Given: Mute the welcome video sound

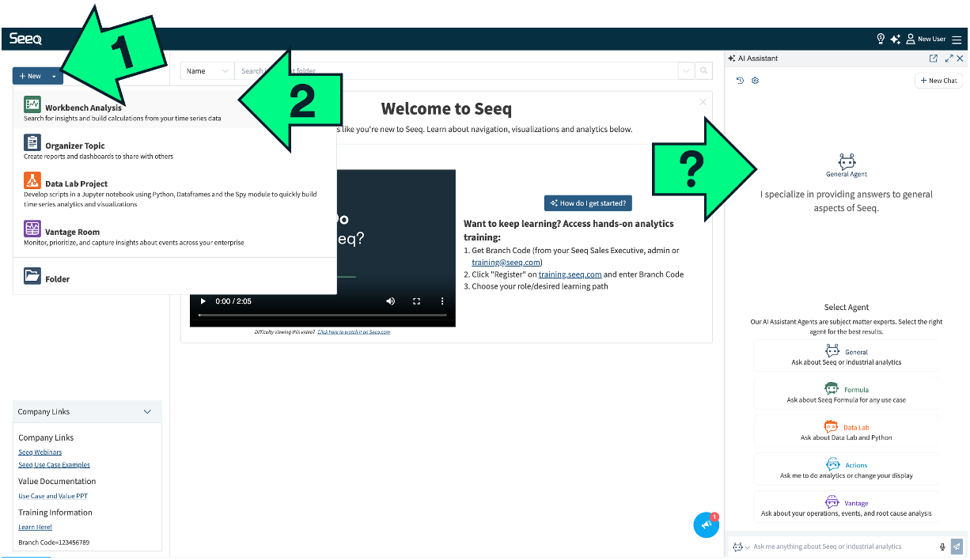Looking at the screenshot, I should 390,301.
